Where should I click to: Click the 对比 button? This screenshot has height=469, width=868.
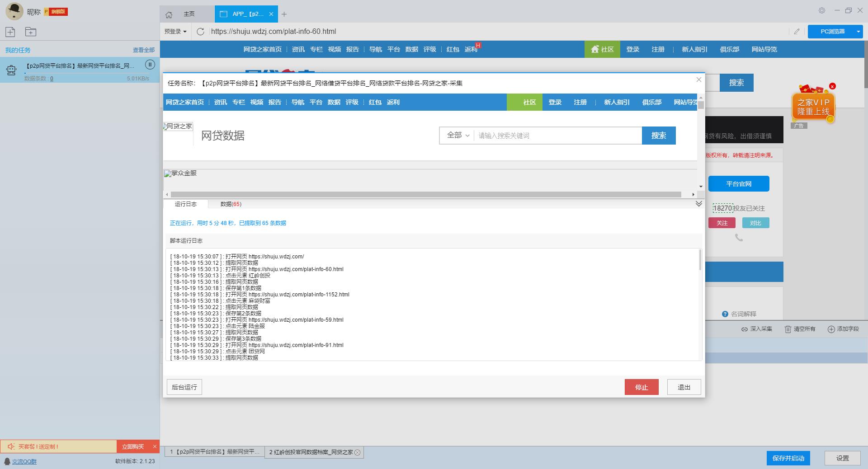[x=755, y=223]
